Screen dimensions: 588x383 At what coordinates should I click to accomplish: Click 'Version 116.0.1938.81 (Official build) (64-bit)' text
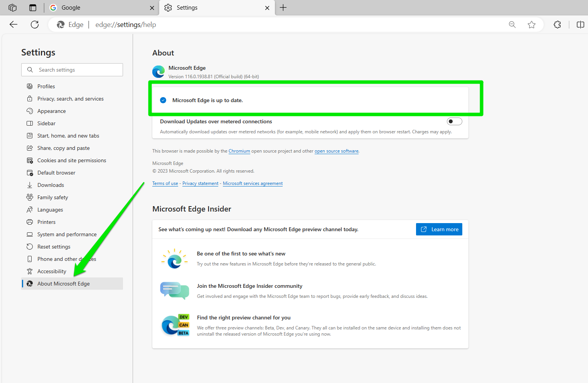coord(214,77)
